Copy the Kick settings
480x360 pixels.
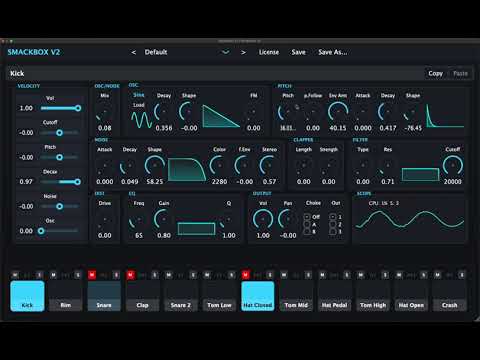[x=435, y=73]
